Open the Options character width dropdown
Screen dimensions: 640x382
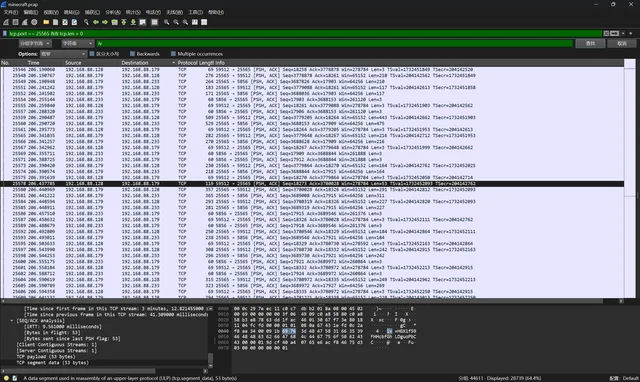[x=63, y=54]
